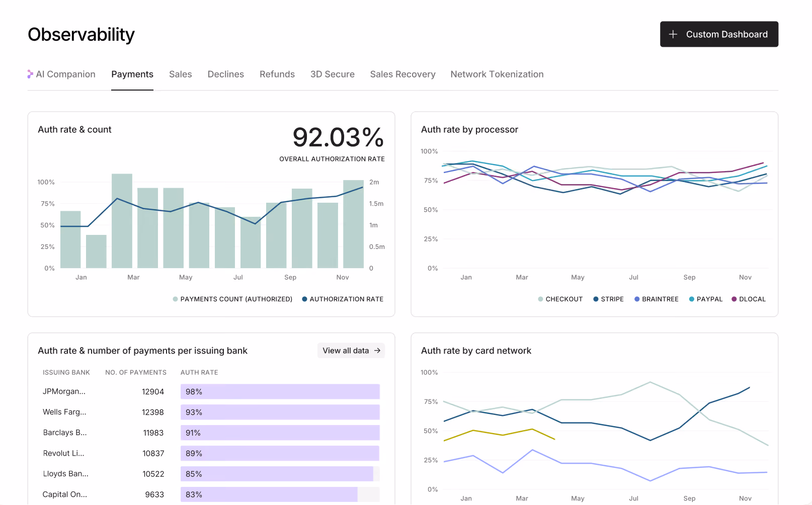This screenshot has height=505, width=812.
Task: Toggle CHECKOUT legend dot in processor chart
Action: click(x=540, y=299)
